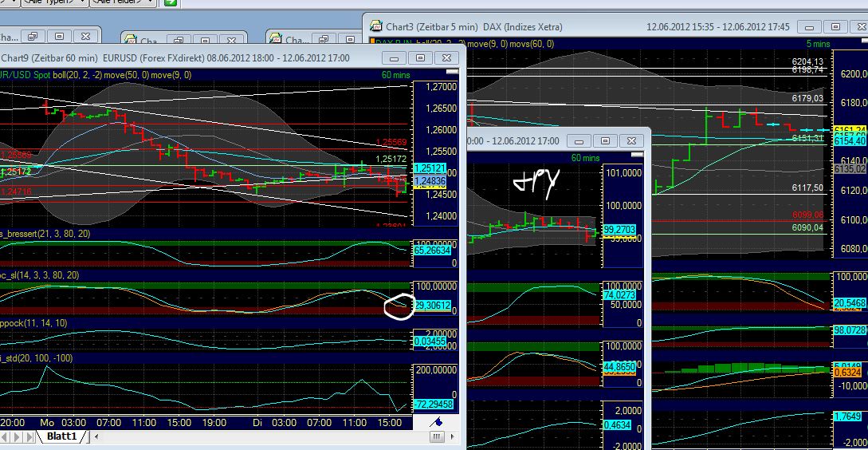Click the green go arrow in top toolbar
868x450 pixels.
(171, 2)
